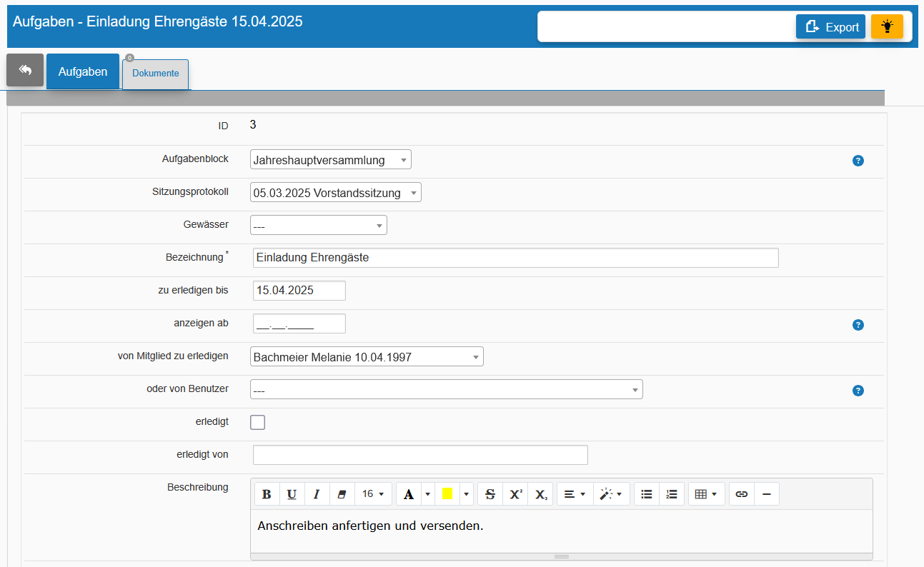Viewport: 924px width, 567px height.
Task: Open the Gewässer dropdown
Action: [x=319, y=226]
